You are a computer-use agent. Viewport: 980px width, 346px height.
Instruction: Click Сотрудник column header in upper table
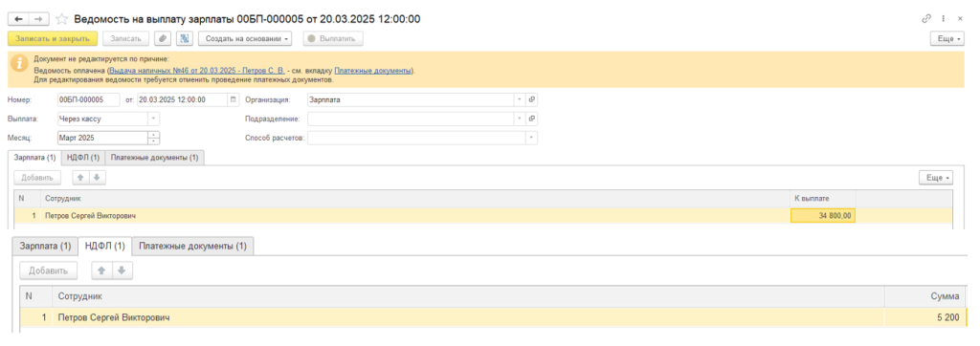click(x=415, y=198)
